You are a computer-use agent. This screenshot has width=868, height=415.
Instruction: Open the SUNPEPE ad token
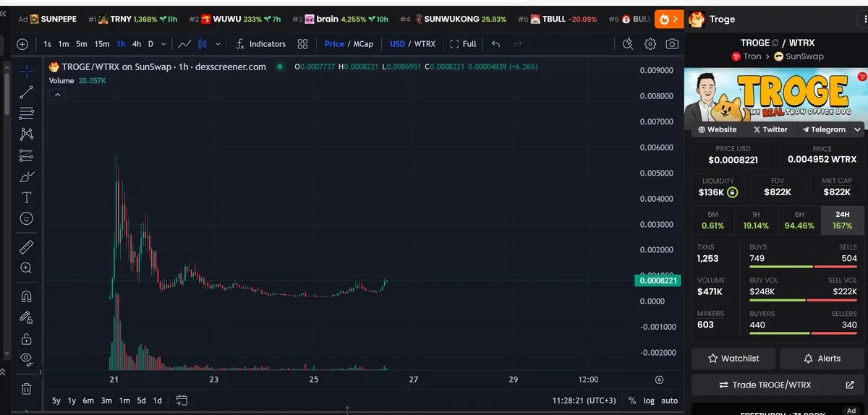47,19
